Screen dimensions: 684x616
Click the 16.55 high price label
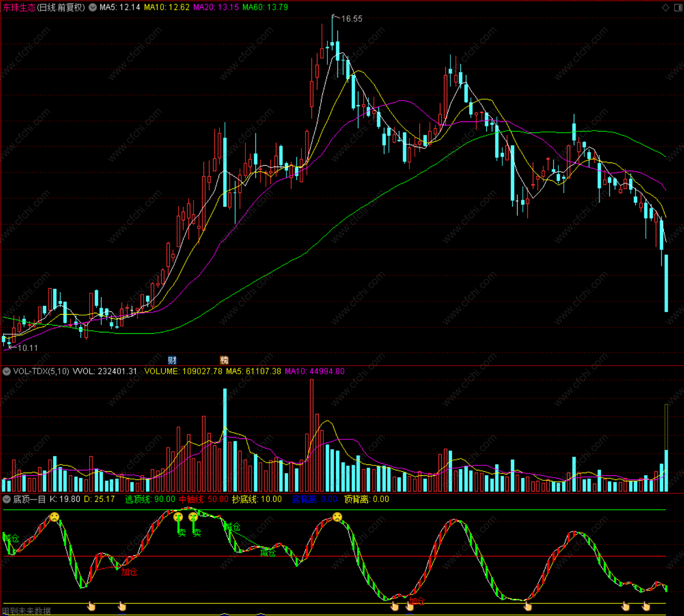[x=352, y=19]
